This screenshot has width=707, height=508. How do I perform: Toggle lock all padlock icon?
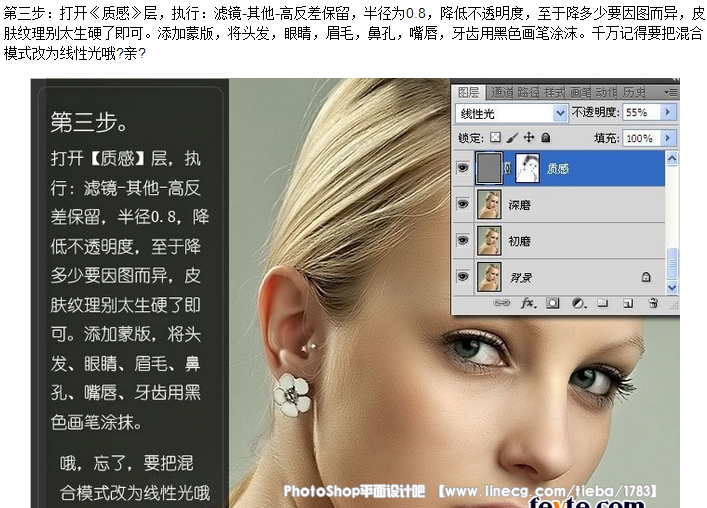(x=546, y=137)
